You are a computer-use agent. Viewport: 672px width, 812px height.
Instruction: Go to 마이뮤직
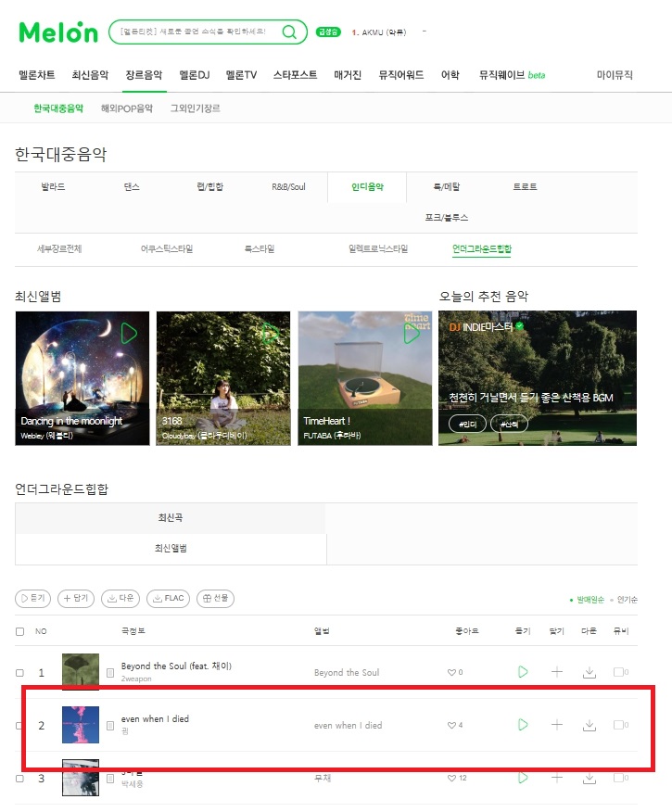[615, 75]
